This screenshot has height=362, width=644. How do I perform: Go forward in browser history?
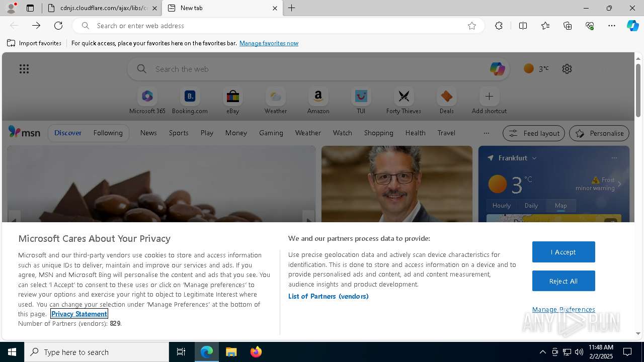coord(36,26)
